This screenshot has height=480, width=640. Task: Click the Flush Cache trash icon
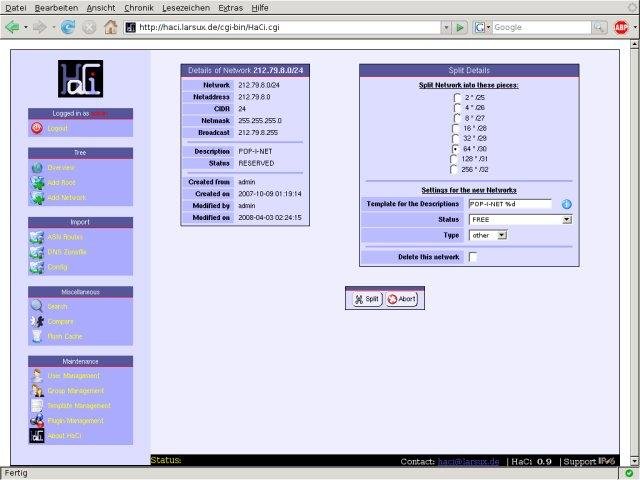pyautogui.click(x=37, y=336)
